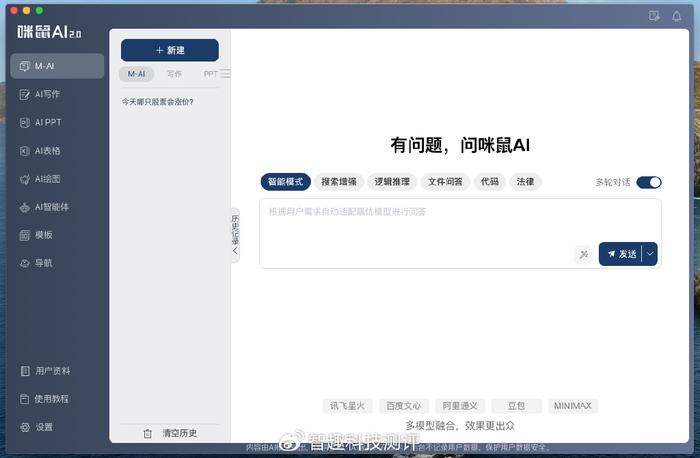Select 智能模式 mode
Screen dimensions: 700x458
pyautogui.click(x=285, y=182)
